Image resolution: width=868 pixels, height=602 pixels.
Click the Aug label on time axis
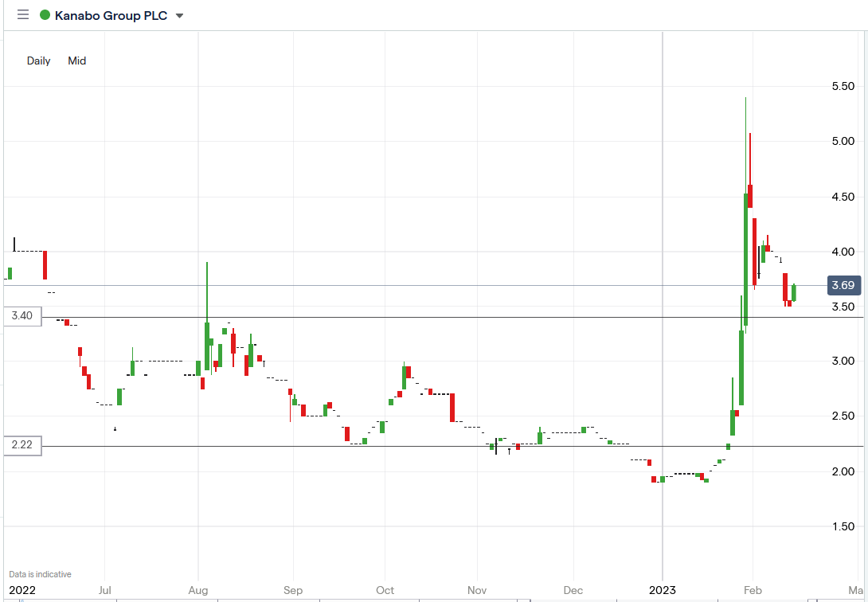click(x=198, y=590)
